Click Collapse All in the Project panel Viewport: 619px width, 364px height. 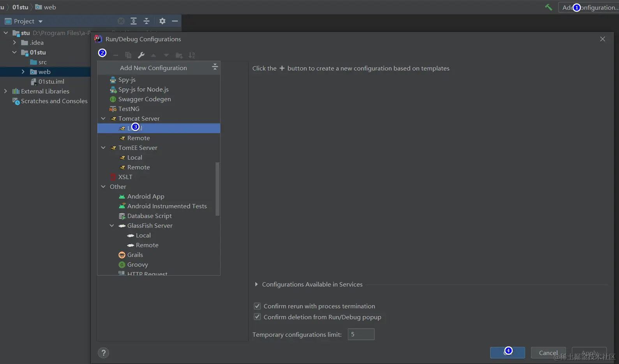click(x=146, y=21)
